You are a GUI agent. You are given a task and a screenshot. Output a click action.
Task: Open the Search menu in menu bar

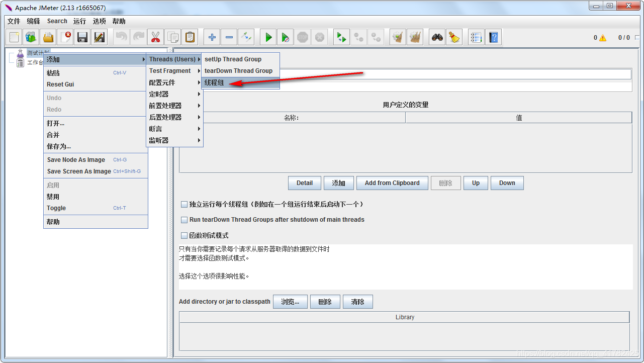[x=57, y=21]
